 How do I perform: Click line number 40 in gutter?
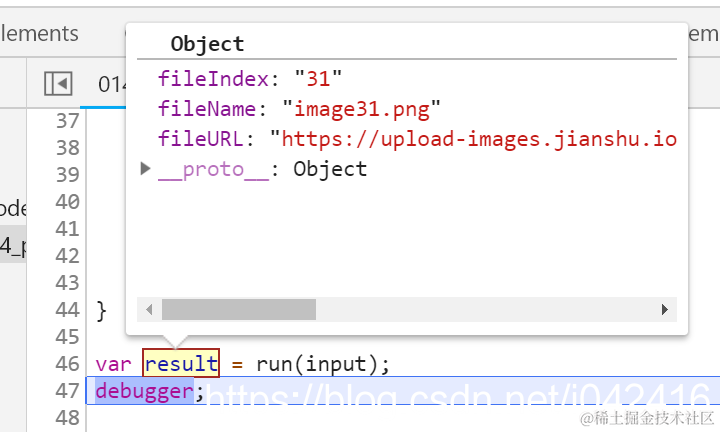point(68,202)
